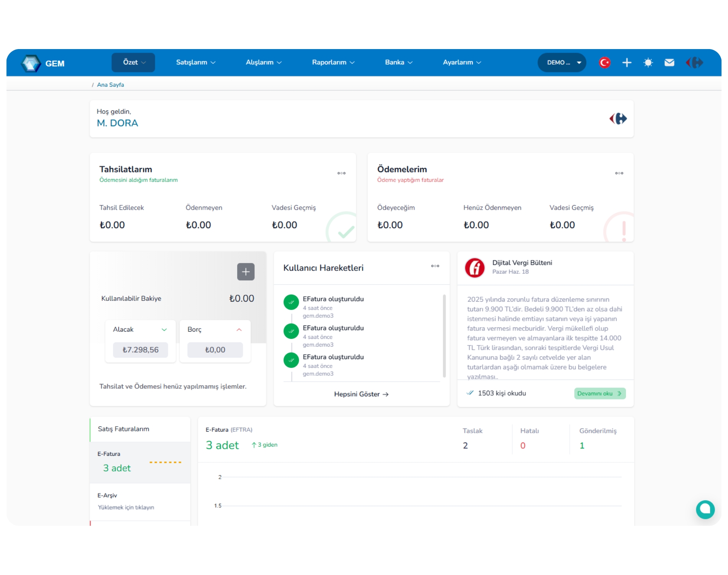Click the Gönderilmiş count 1
Screen dimensions: 728x575
[582, 445]
